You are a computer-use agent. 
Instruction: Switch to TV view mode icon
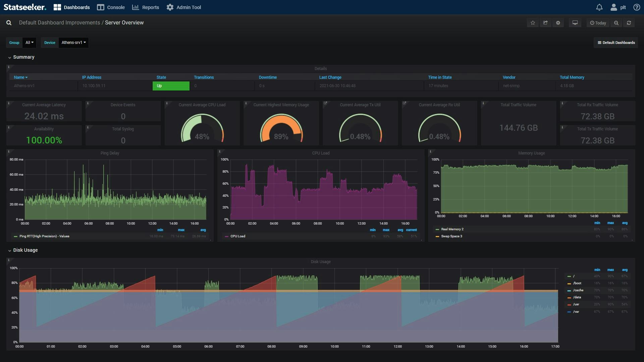(575, 23)
